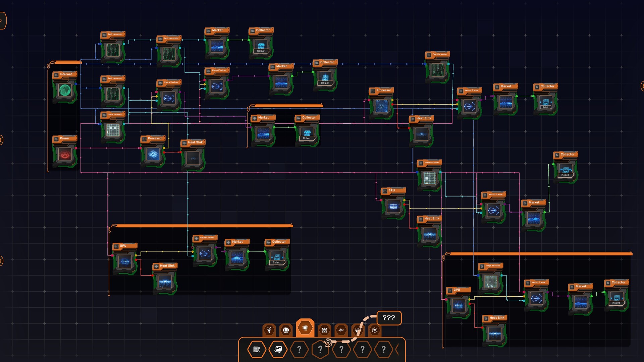
Task: Select the image stack node icon in palette
Action: (278, 349)
